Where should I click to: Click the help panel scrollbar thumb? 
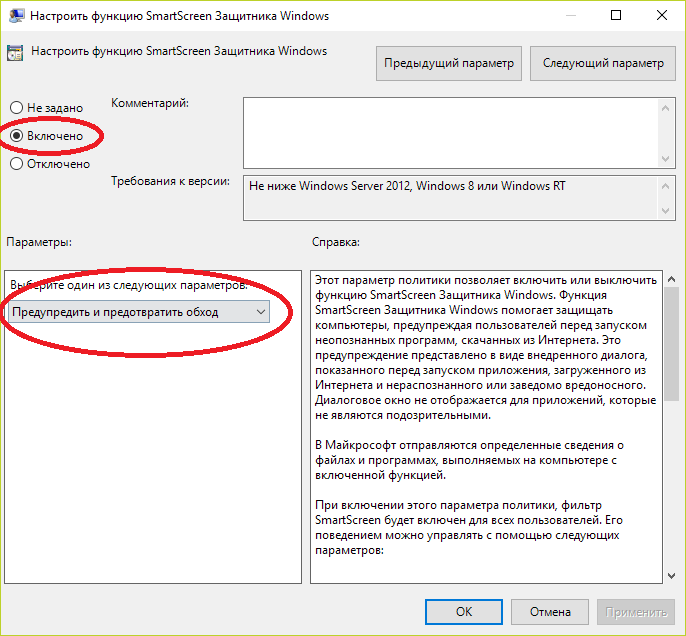click(672, 344)
